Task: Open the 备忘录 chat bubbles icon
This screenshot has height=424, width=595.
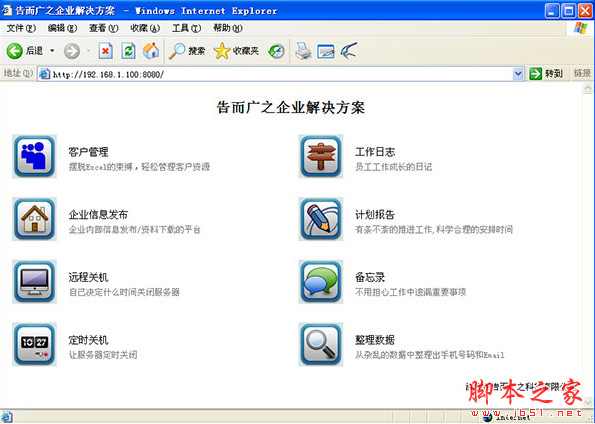Action: [321, 282]
